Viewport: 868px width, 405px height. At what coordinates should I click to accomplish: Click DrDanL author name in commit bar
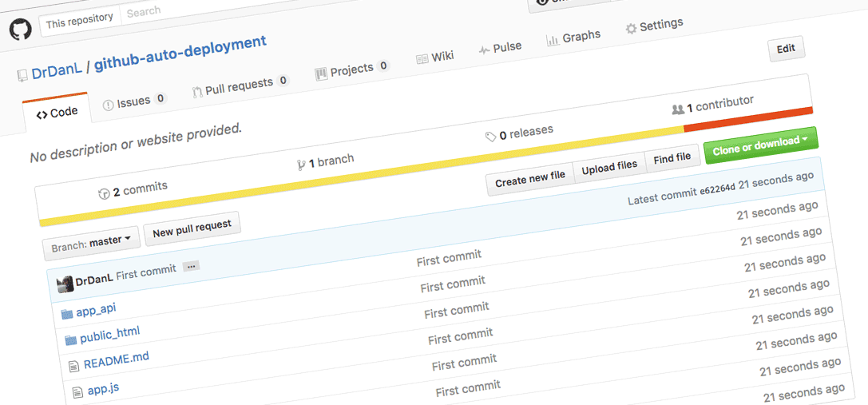pos(94,280)
